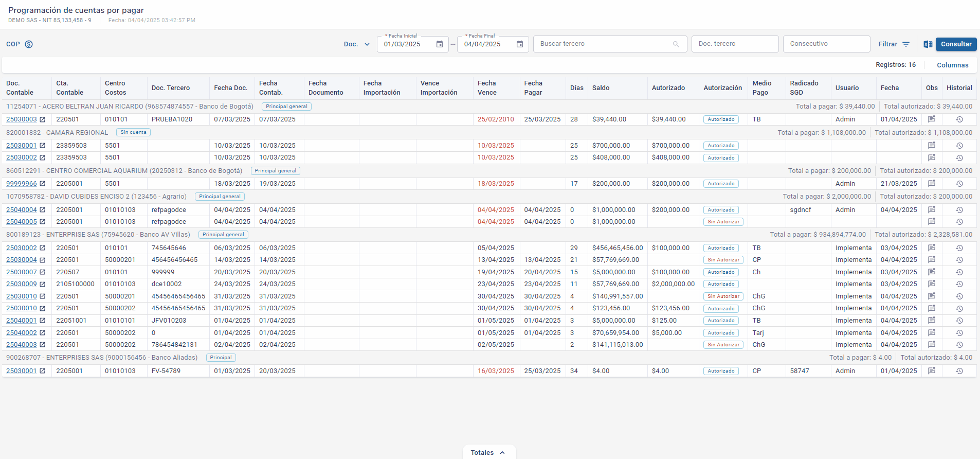Open document link 25030003 under ACERO BELTRAN

(22, 119)
